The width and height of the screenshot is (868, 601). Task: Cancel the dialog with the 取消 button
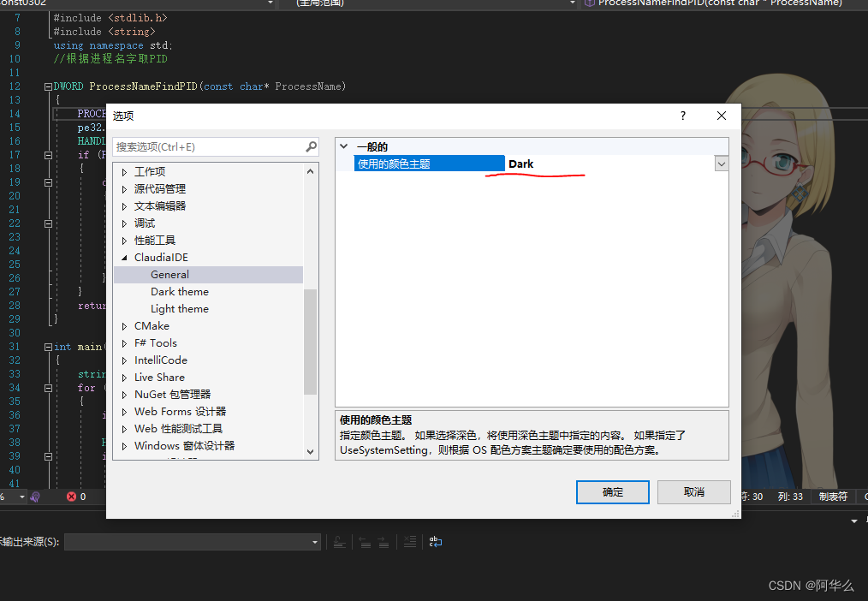click(x=693, y=492)
